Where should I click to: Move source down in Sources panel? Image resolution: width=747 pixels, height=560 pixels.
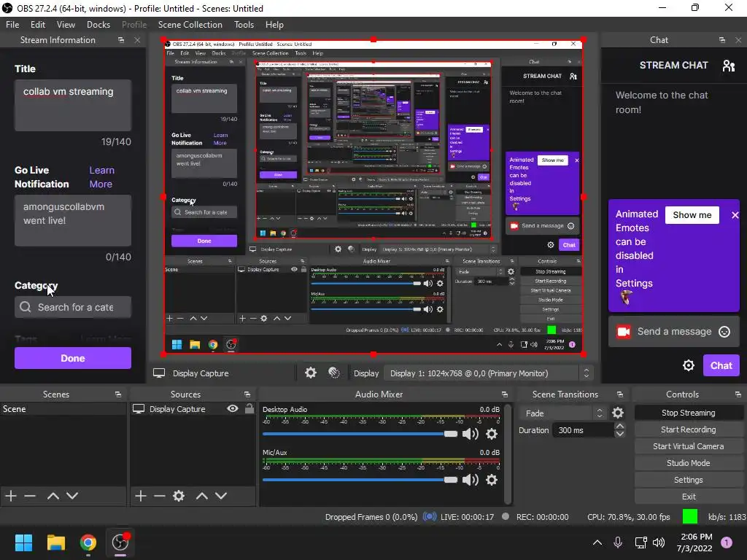(x=220, y=496)
